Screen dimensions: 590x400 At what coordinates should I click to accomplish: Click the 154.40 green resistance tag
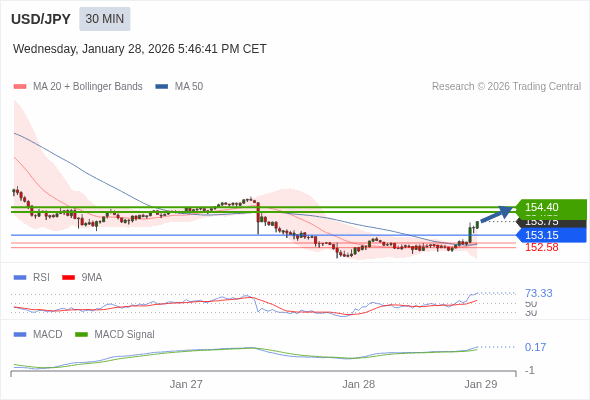551,207
